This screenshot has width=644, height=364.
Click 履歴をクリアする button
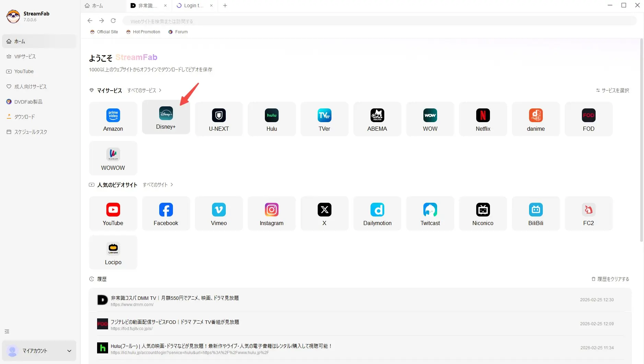[610, 279]
